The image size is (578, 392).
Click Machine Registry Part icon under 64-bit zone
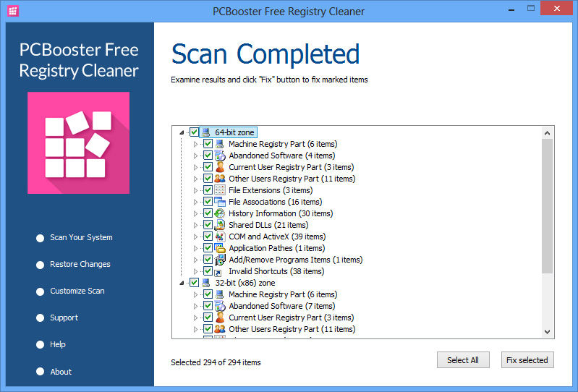(220, 144)
